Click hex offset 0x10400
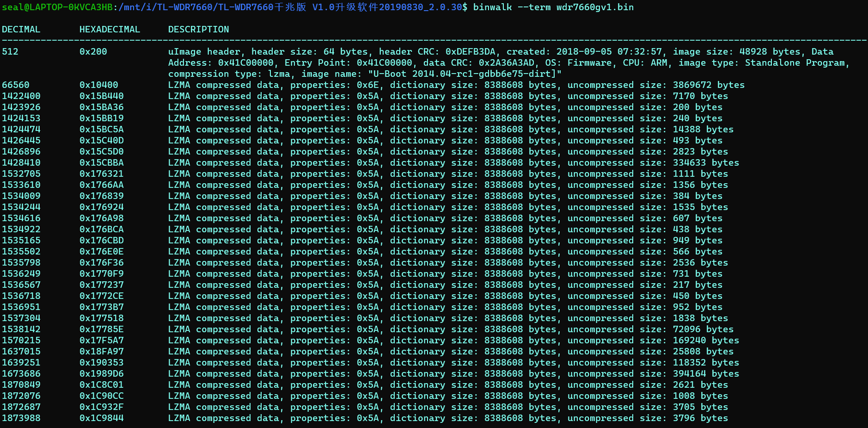 98,85
